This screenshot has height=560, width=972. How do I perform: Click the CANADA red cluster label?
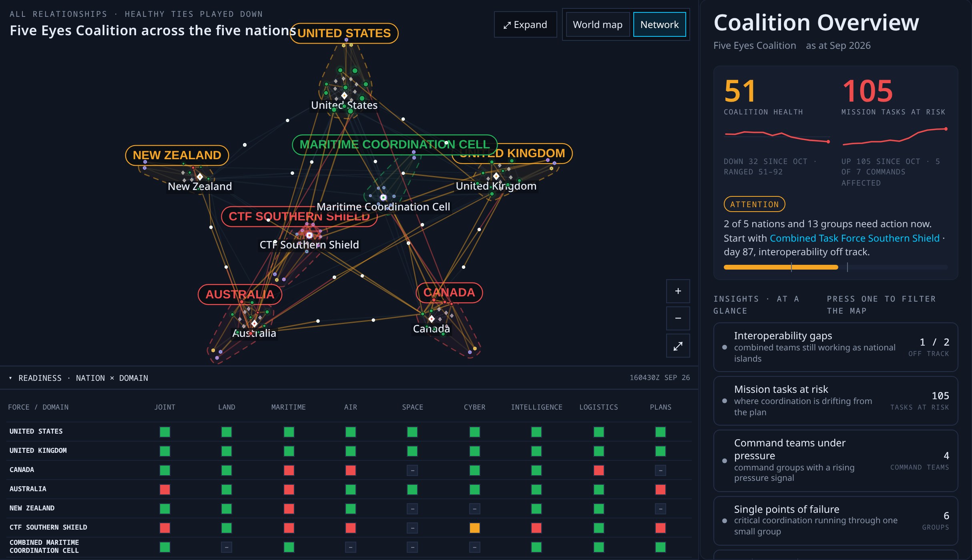pyautogui.click(x=449, y=293)
